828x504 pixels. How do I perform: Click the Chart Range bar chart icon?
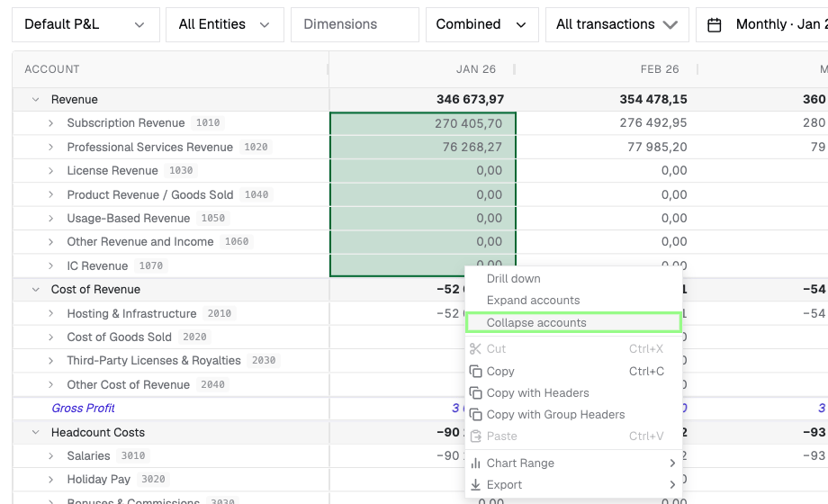[x=475, y=463]
